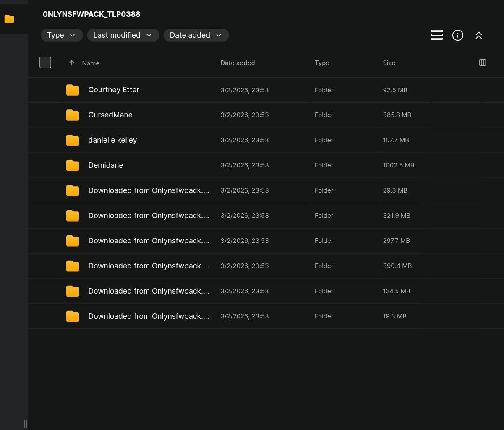Click the Date added column header

pyautogui.click(x=238, y=63)
